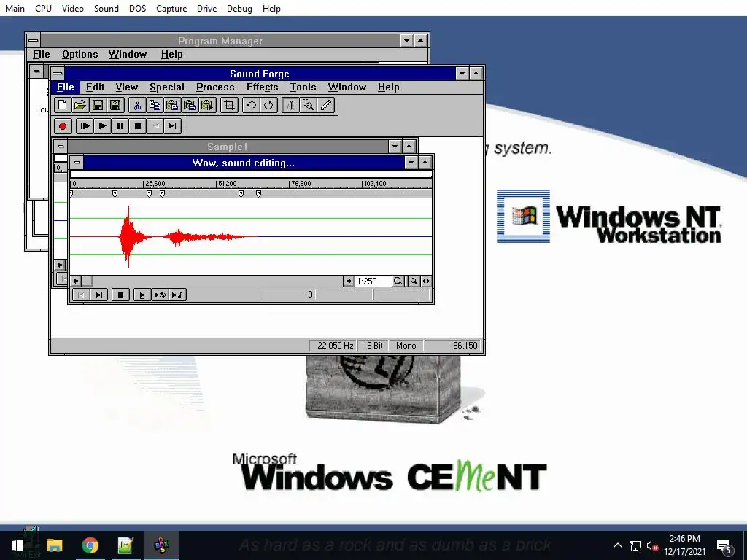Go to end in main transport toolbar
Viewport: 747px width, 560px height.
[x=172, y=126]
